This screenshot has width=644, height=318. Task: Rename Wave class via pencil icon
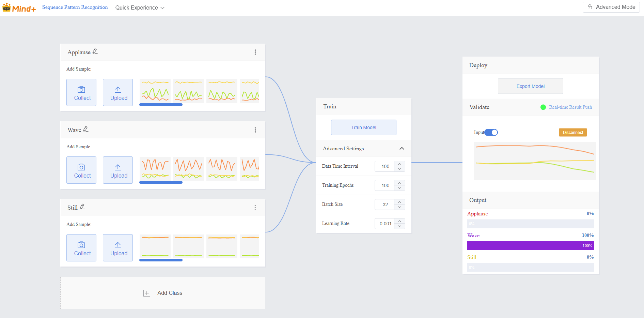point(86,129)
